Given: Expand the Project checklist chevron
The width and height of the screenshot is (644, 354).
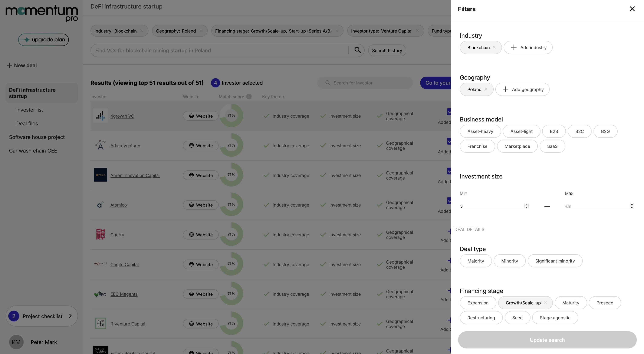Looking at the screenshot, I should coord(70,316).
